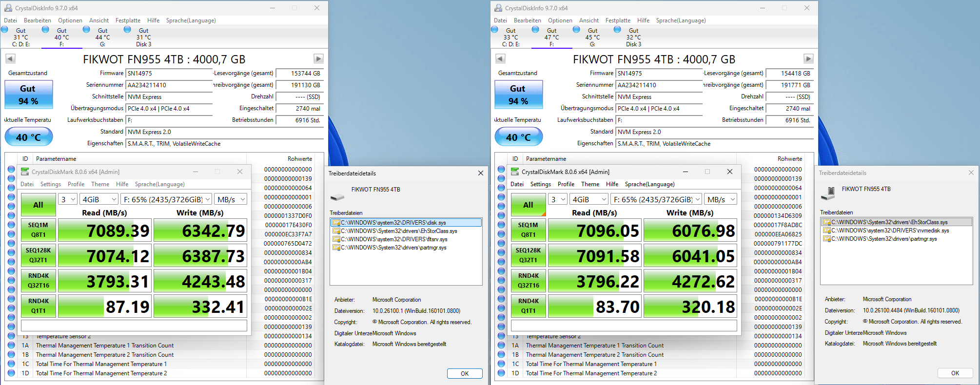Confirm OK in left Treiberdateidetails dialog

[x=465, y=373]
